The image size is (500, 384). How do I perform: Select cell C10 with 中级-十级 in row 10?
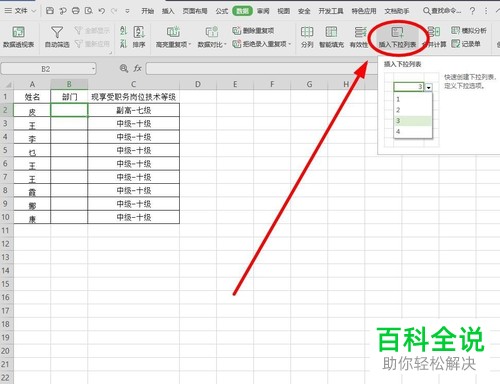click(133, 217)
